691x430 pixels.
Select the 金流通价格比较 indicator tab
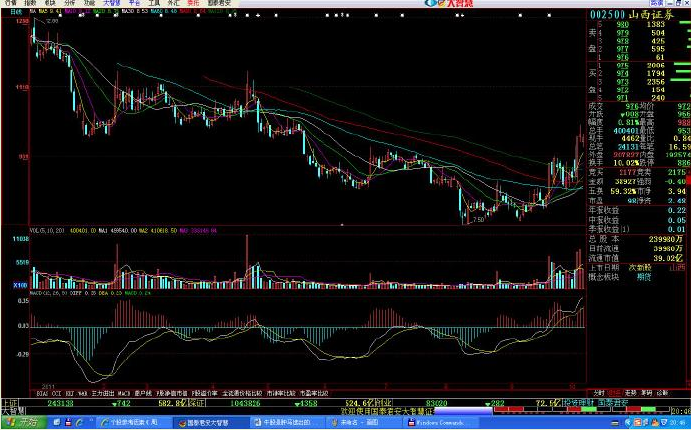[x=242, y=393]
